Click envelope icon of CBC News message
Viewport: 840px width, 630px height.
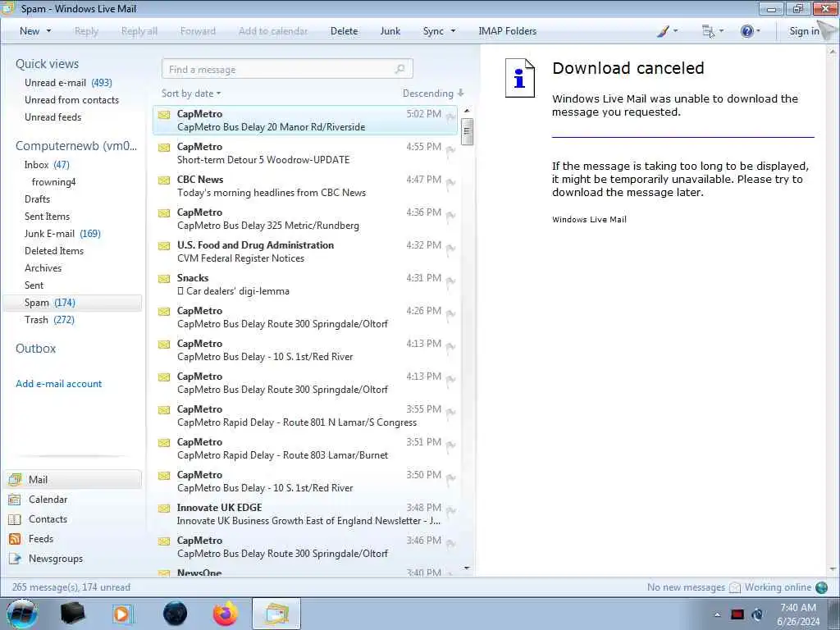(x=164, y=180)
